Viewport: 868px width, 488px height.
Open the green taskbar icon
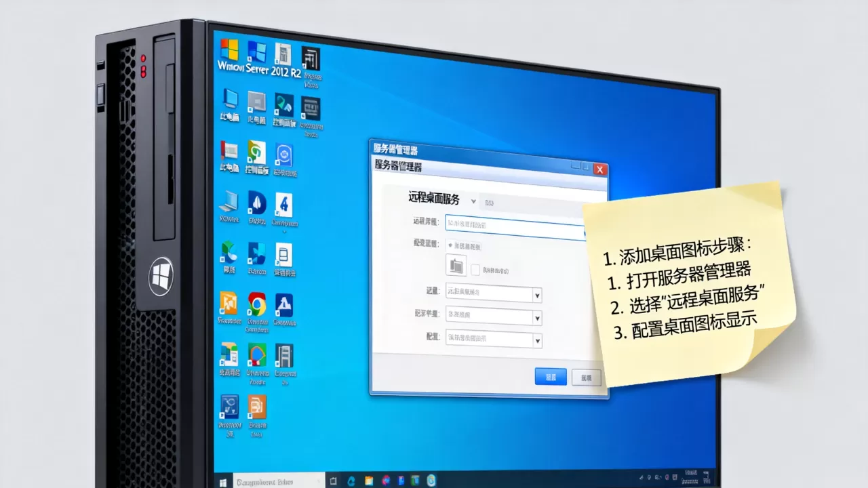pos(415,481)
